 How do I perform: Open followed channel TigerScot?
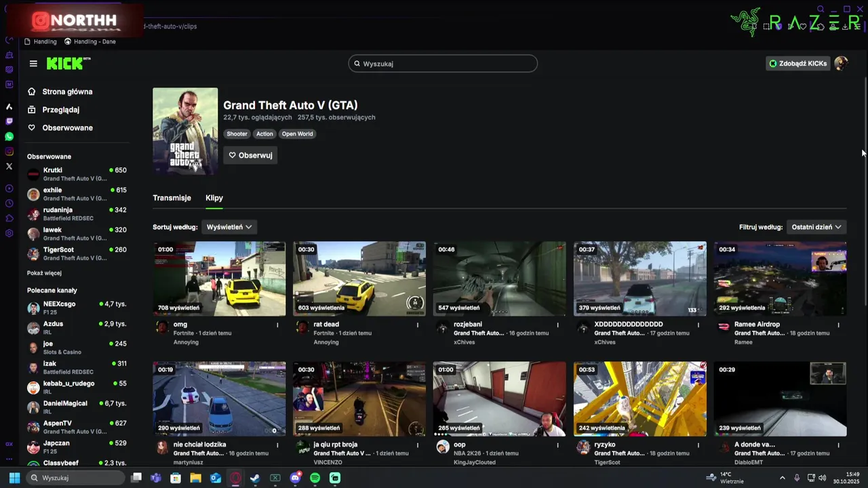(x=77, y=253)
